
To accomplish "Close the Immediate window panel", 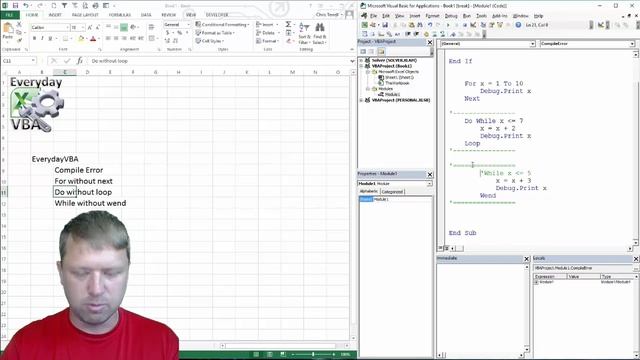I will click(526, 259).
